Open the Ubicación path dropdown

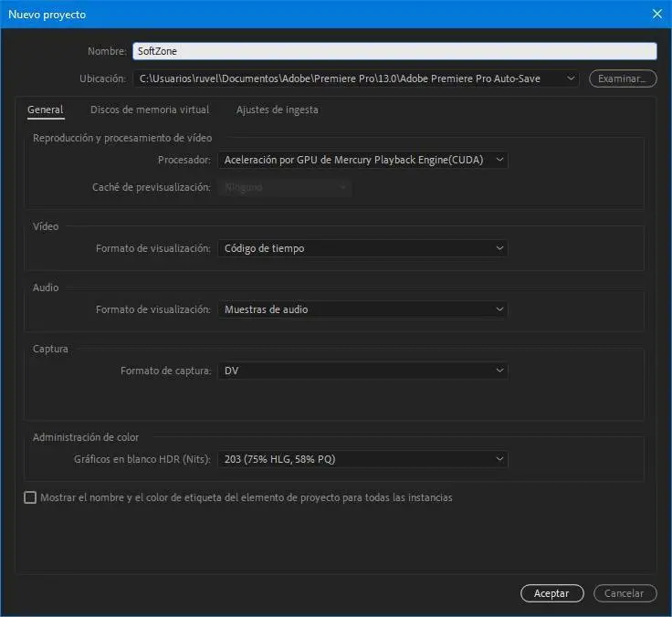pos(356,78)
